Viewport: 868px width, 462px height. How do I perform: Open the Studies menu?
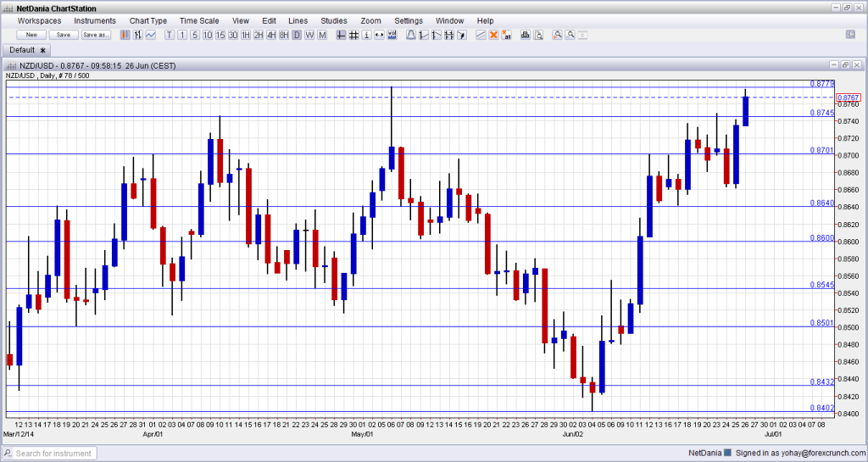[x=334, y=20]
